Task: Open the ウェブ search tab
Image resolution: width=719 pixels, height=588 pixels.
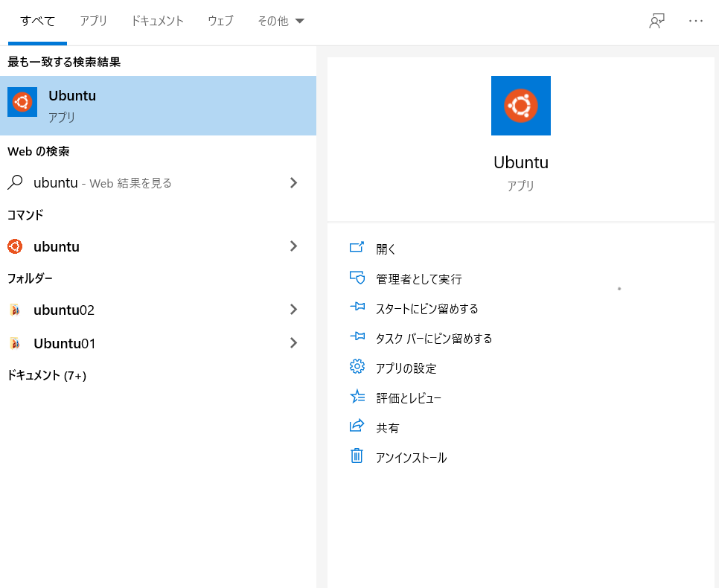Action: tap(220, 21)
